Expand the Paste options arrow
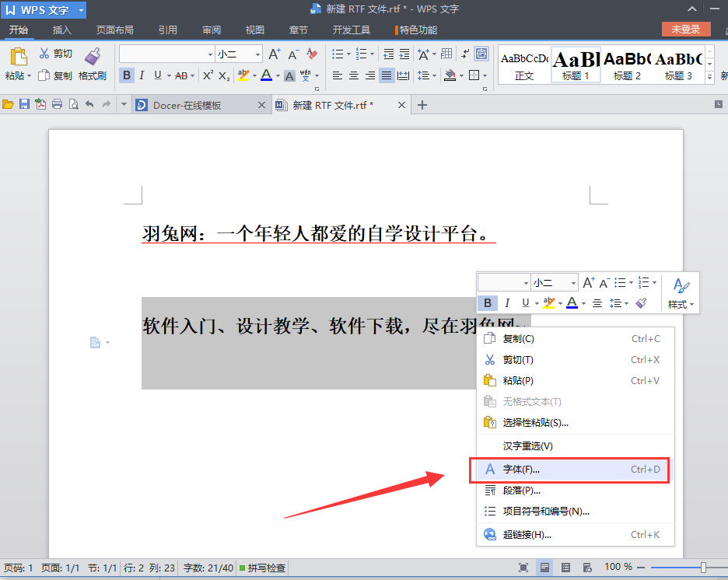 [x=30, y=75]
